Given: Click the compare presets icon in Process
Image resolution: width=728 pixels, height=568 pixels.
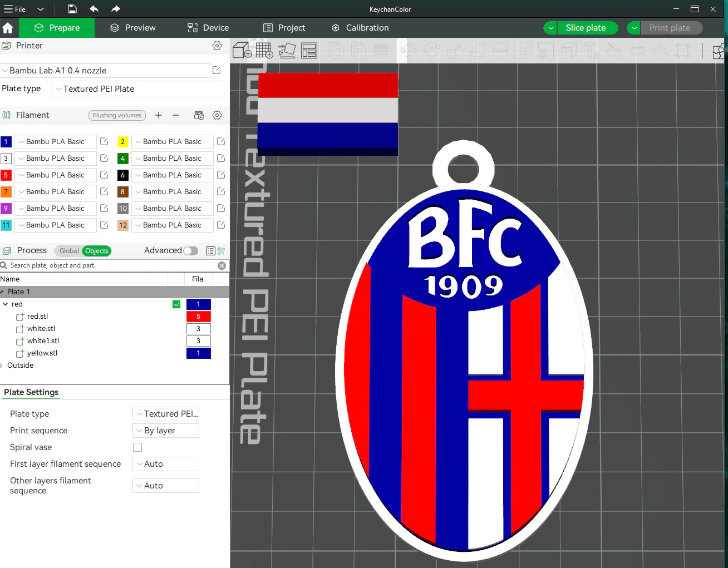Looking at the screenshot, I should coord(222,251).
